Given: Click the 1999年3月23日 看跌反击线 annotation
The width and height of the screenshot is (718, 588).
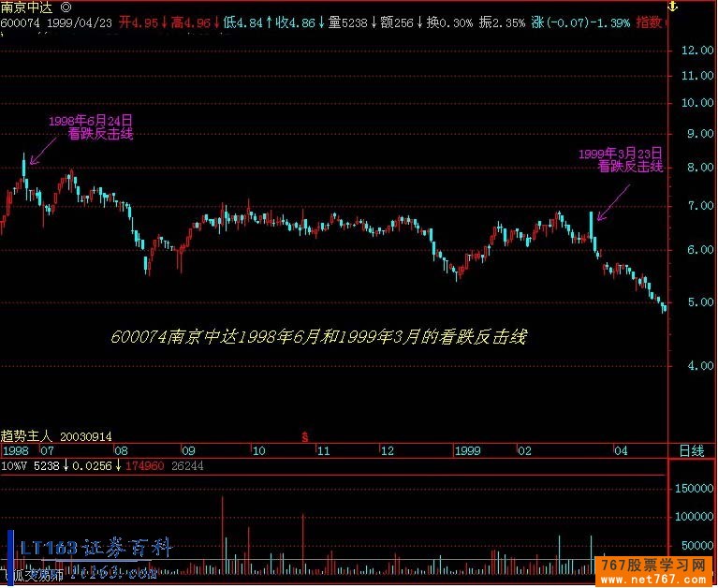Looking at the screenshot, I should 620,159.
